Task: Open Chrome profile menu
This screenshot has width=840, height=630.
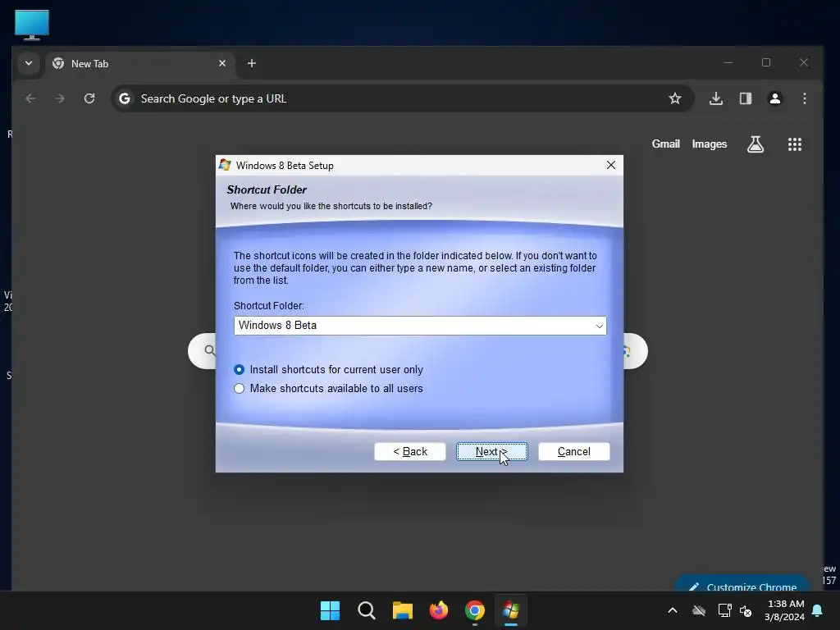Action: click(x=775, y=98)
